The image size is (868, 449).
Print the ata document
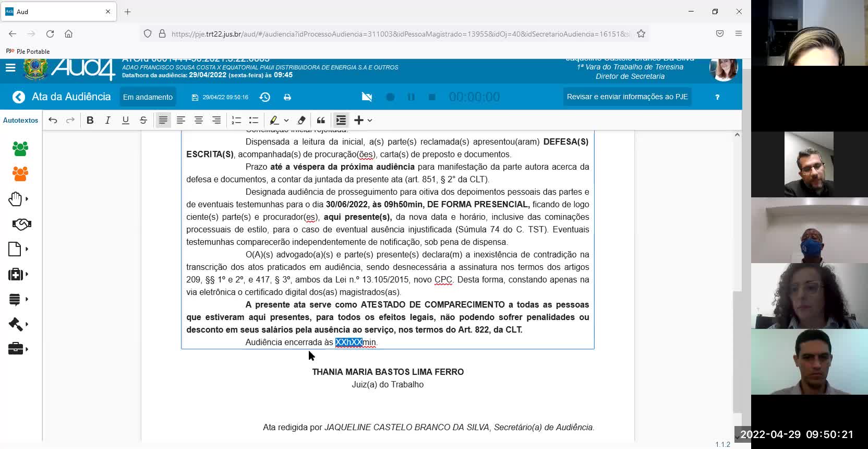coord(287,97)
